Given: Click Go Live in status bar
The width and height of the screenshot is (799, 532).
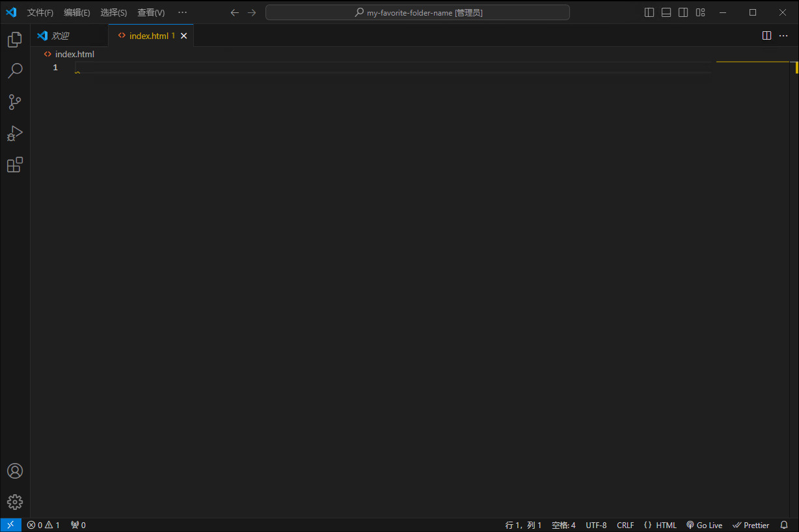Looking at the screenshot, I should (705, 525).
